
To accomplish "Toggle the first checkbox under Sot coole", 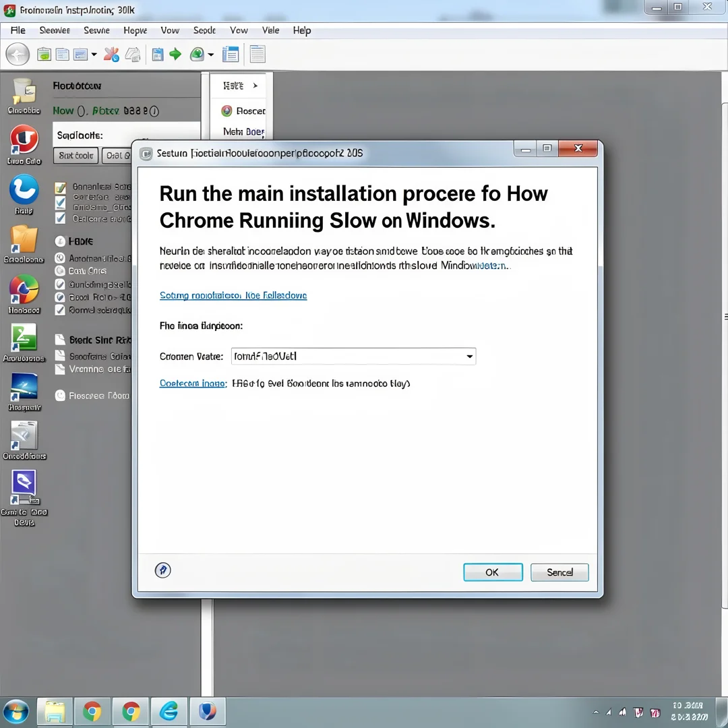I will tap(61, 188).
